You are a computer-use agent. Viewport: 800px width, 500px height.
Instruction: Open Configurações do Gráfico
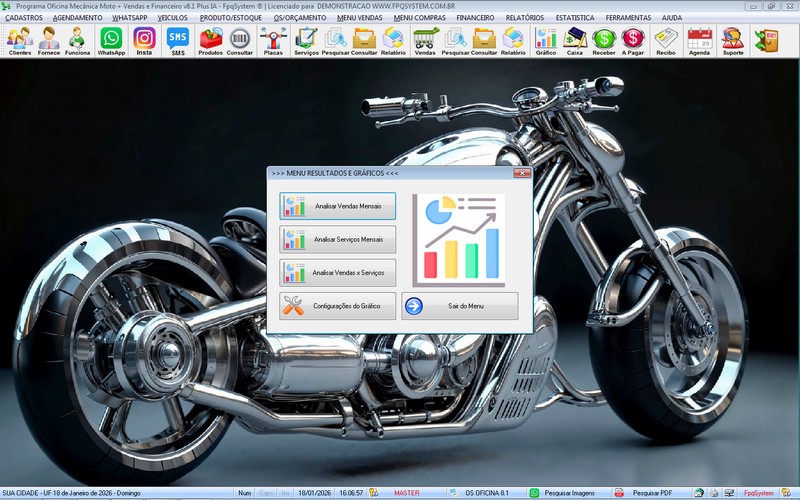pos(338,306)
